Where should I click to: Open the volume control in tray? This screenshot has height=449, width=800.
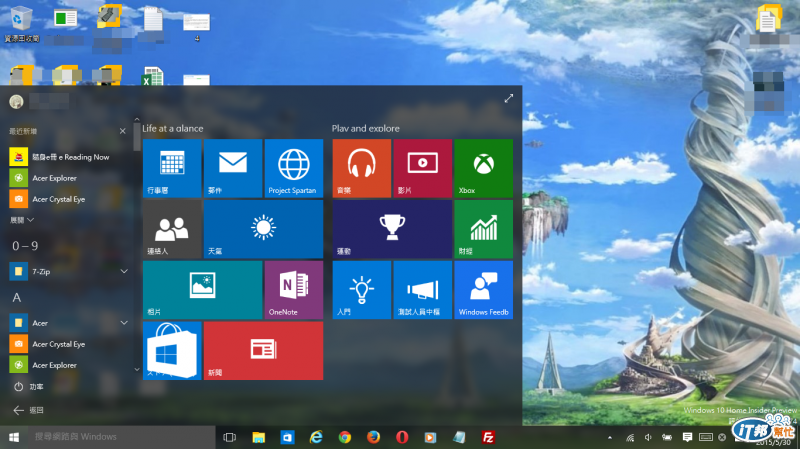(648, 437)
